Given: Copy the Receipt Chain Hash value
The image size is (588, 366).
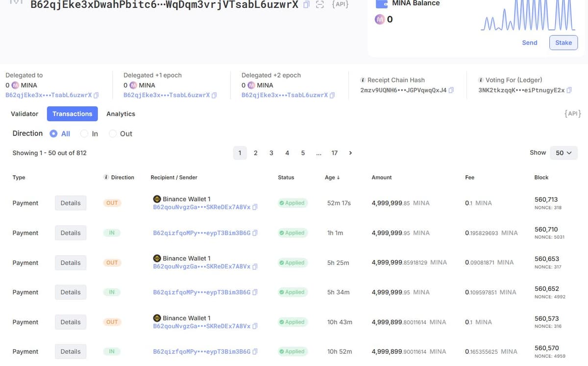Looking at the screenshot, I should pos(451,90).
